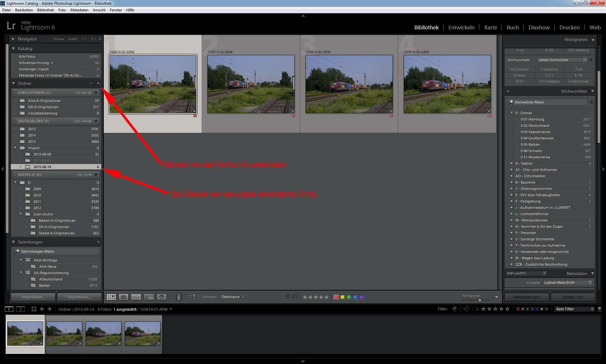Screen dimensions: 606x364
Task: Flag photo as rejected in toolbar
Action: pos(295,297)
